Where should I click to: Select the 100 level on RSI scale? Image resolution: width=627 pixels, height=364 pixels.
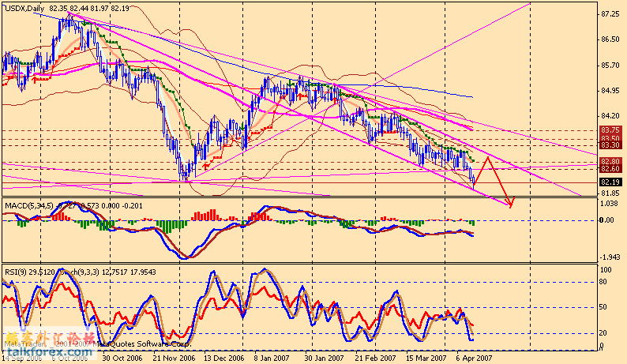point(606,270)
